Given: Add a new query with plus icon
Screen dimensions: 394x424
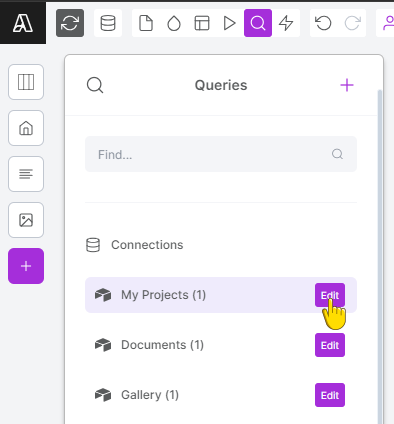Looking at the screenshot, I should [x=347, y=85].
